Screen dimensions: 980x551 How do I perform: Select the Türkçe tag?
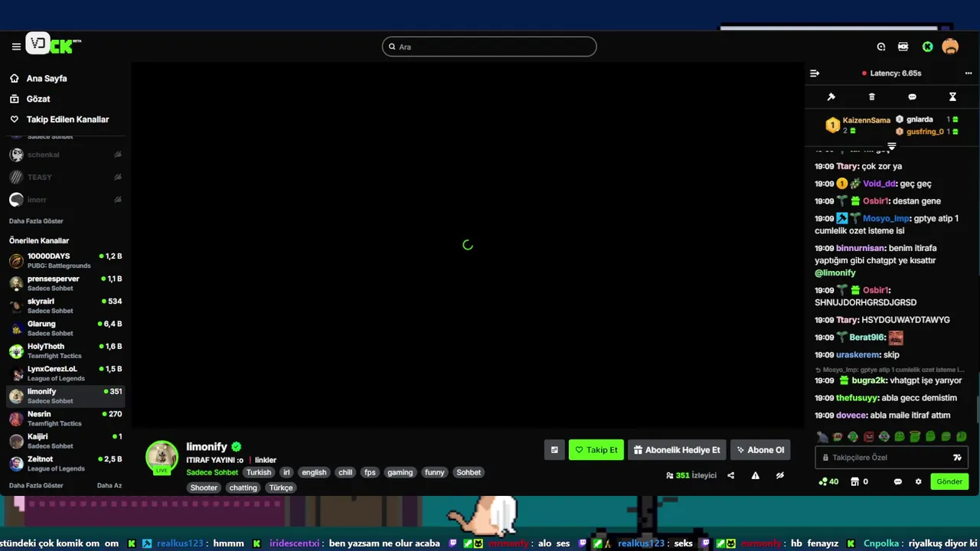point(281,487)
